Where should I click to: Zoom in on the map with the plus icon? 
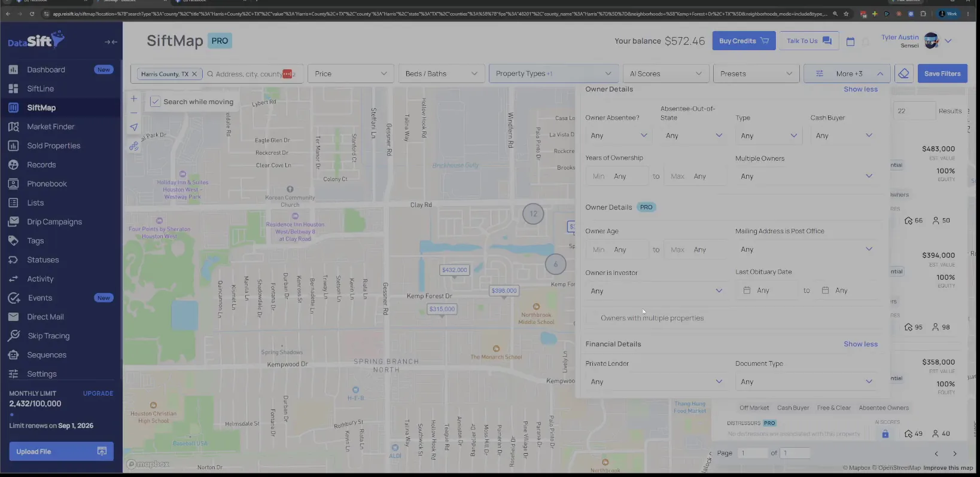pos(134,99)
